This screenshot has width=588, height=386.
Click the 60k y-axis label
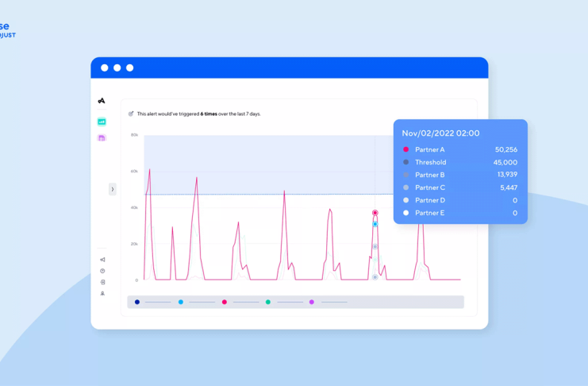(x=134, y=172)
